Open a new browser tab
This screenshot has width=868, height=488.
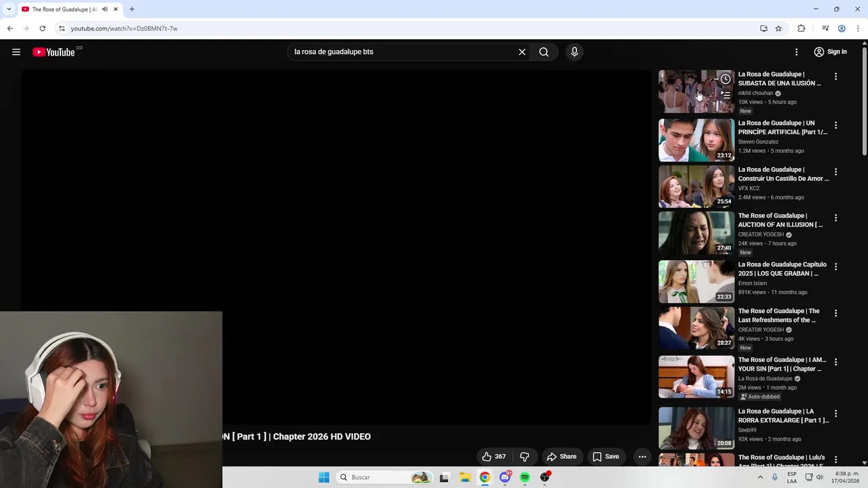pyautogui.click(x=132, y=9)
